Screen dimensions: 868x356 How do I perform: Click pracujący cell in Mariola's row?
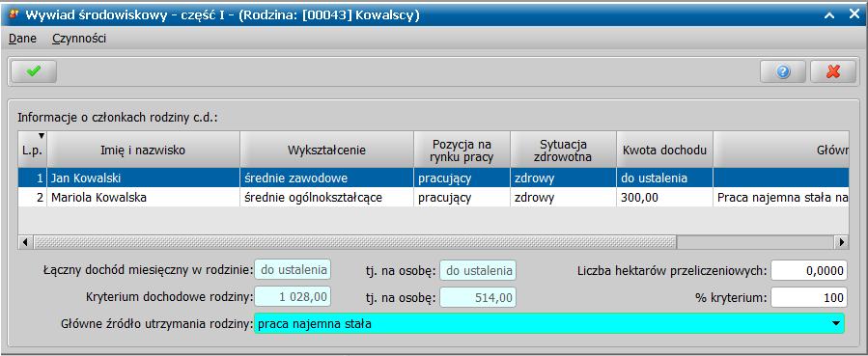pos(462,198)
